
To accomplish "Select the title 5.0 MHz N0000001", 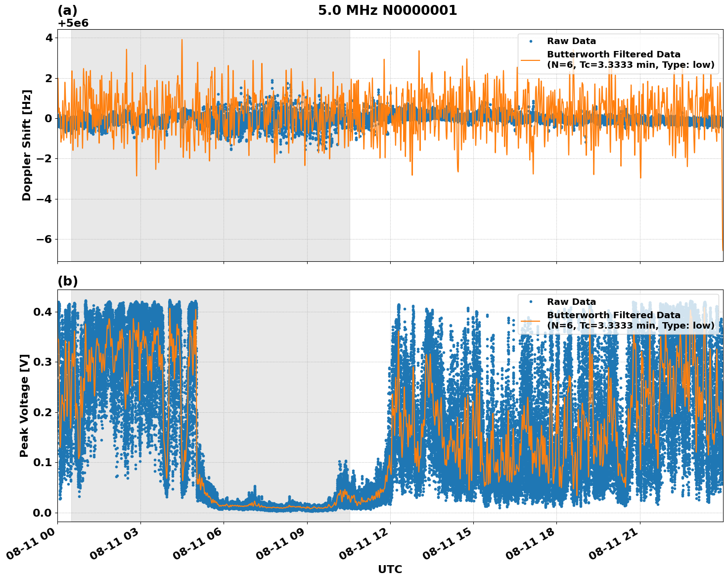I will tap(389, 8).
